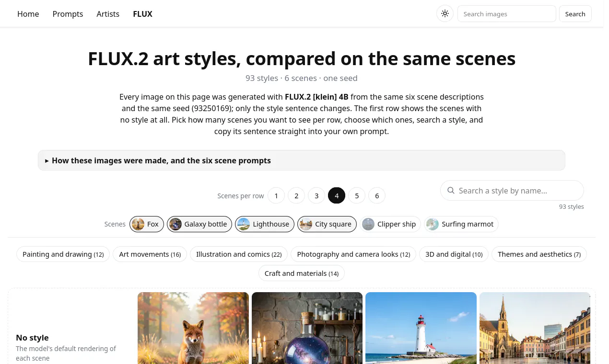Toggle off the City square scene label
609x364 pixels.
(333, 224)
